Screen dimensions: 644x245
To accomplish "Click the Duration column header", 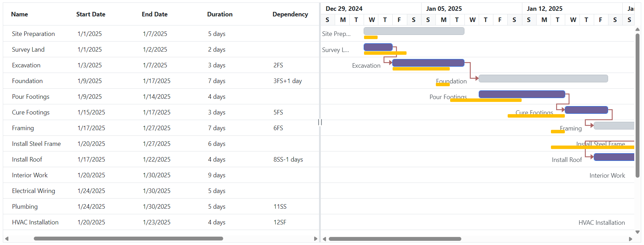I will 220,14.
